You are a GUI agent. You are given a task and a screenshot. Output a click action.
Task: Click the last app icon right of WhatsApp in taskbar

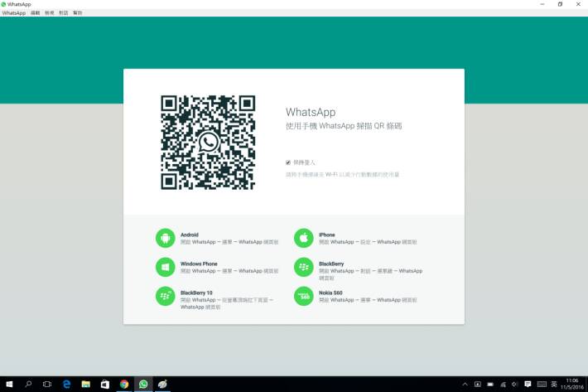click(x=162, y=384)
